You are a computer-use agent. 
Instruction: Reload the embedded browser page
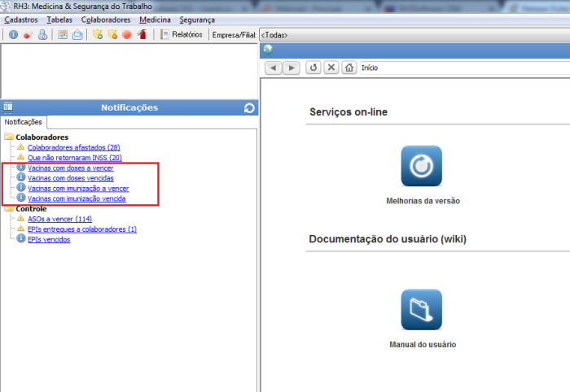coord(313,68)
